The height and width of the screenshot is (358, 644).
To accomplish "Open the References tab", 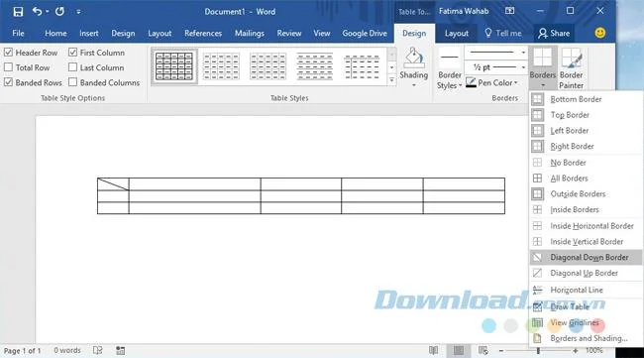I will tap(203, 34).
